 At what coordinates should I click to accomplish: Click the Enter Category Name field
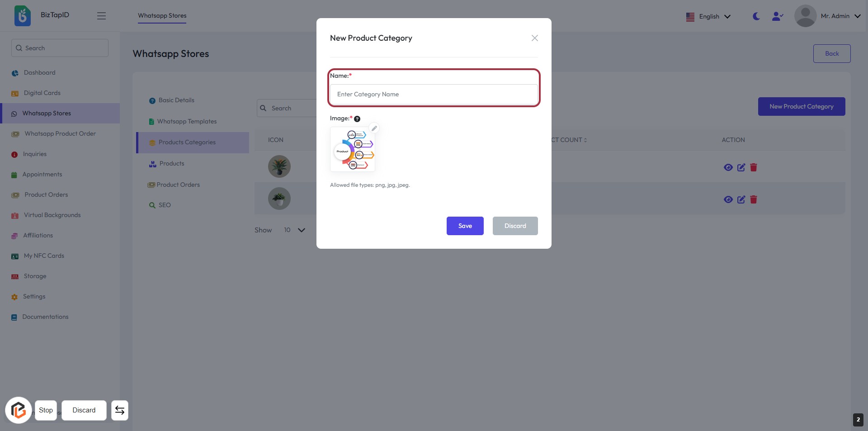pos(434,95)
